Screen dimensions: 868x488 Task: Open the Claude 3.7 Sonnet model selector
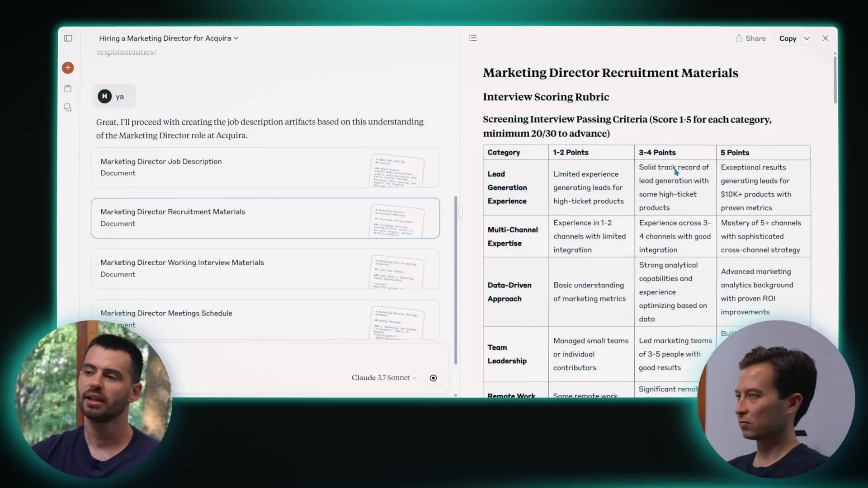(x=383, y=378)
